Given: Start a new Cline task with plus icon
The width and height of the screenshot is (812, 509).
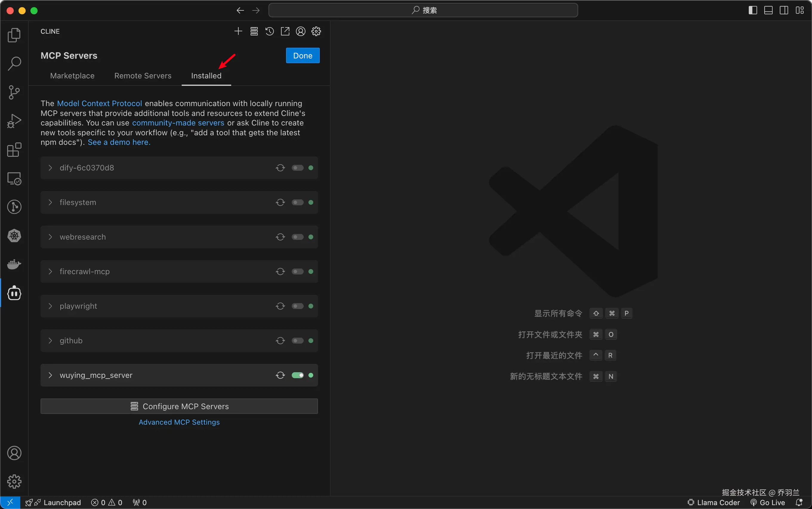Looking at the screenshot, I should click(x=238, y=31).
